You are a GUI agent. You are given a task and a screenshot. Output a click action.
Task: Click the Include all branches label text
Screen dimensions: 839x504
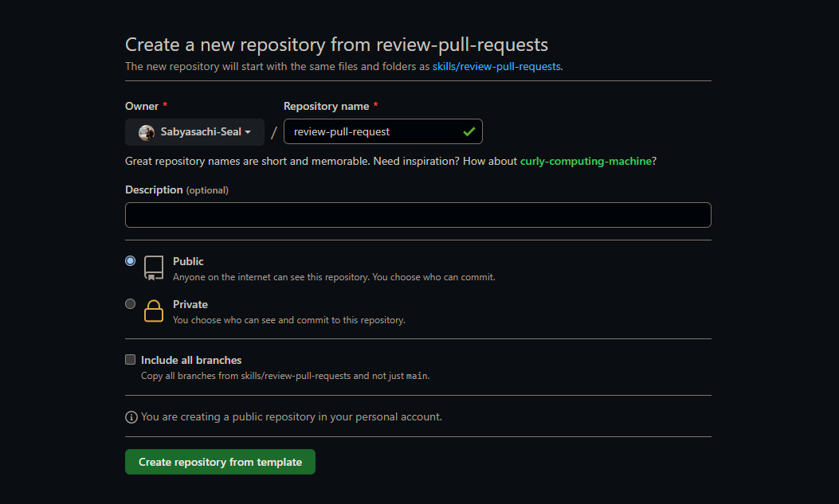[x=191, y=359]
